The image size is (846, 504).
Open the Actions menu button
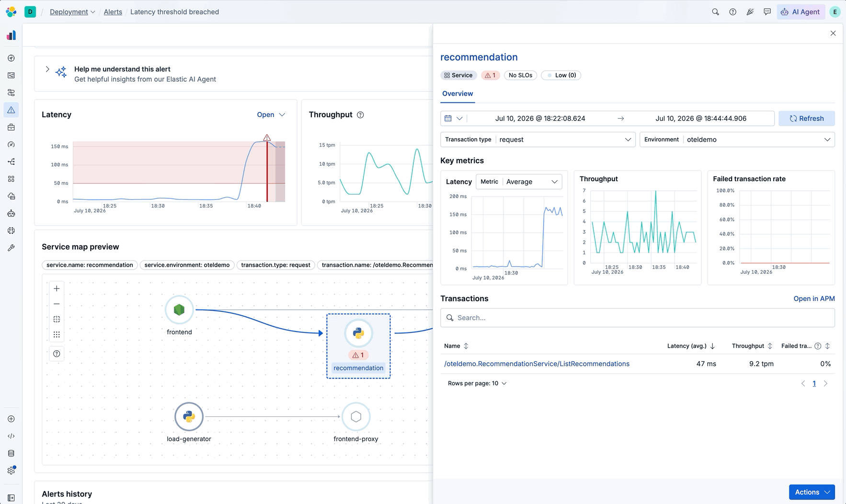[x=812, y=492]
